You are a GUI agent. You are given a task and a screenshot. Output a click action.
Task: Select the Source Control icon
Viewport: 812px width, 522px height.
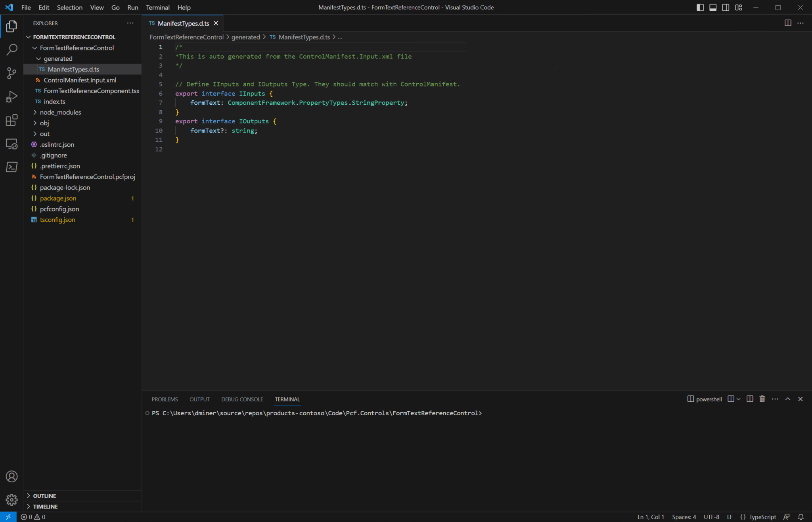point(11,73)
